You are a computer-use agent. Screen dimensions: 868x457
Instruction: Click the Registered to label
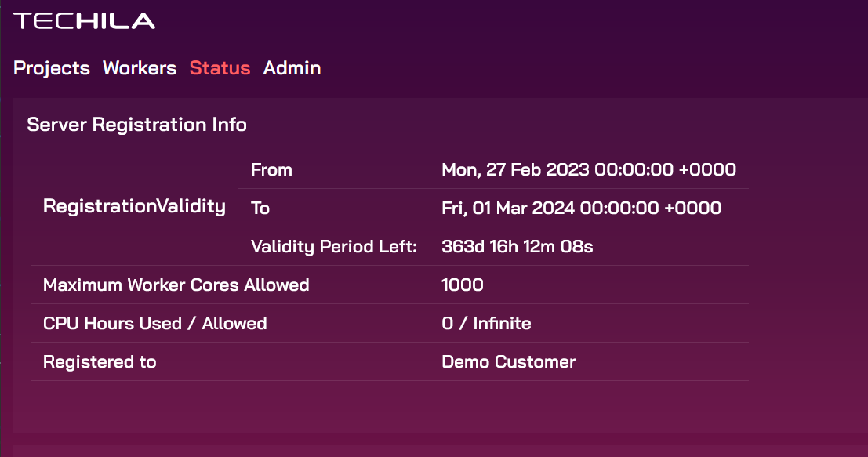click(x=100, y=362)
